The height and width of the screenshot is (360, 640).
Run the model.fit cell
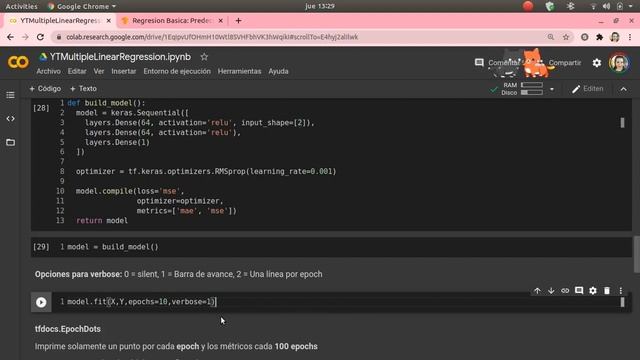(x=41, y=302)
